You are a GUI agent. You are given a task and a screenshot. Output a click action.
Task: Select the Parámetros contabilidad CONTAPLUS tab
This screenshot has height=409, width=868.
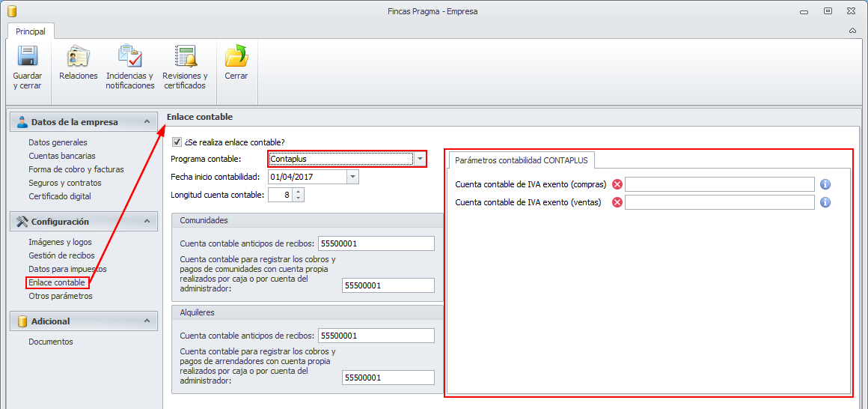pyautogui.click(x=521, y=161)
